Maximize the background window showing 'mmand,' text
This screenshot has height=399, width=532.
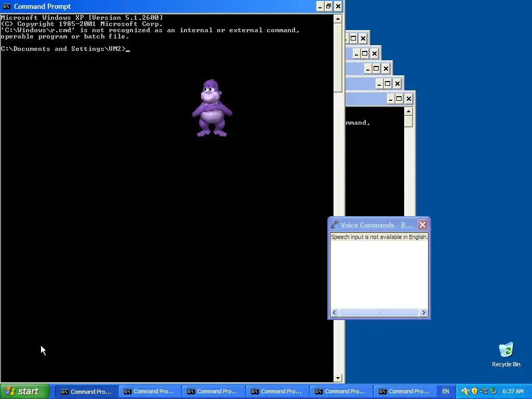400,99
